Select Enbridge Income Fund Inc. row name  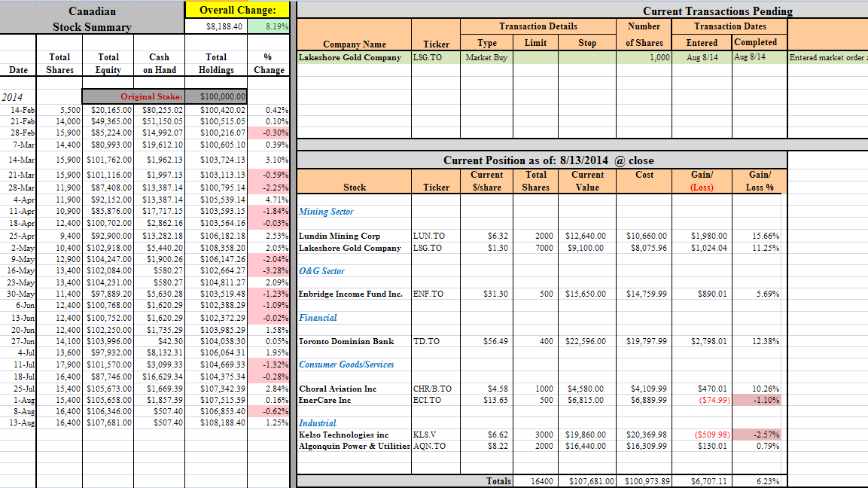coord(350,294)
